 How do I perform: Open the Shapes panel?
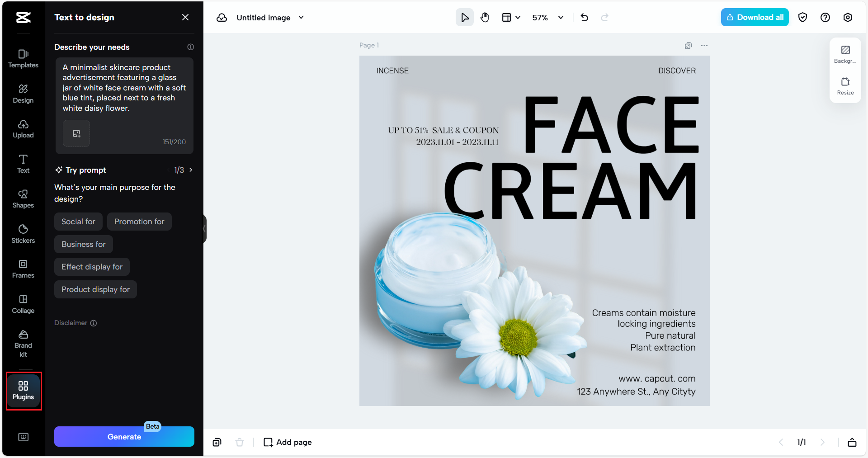coord(23,198)
